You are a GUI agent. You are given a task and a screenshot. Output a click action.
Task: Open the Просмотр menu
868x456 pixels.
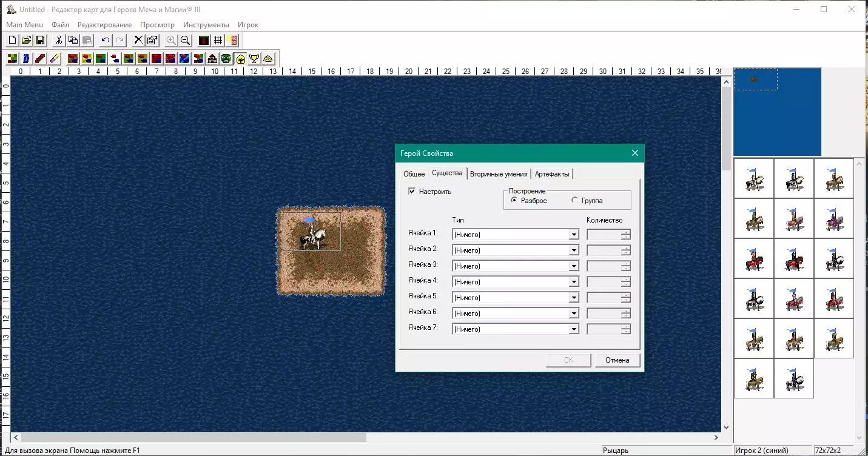point(157,25)
